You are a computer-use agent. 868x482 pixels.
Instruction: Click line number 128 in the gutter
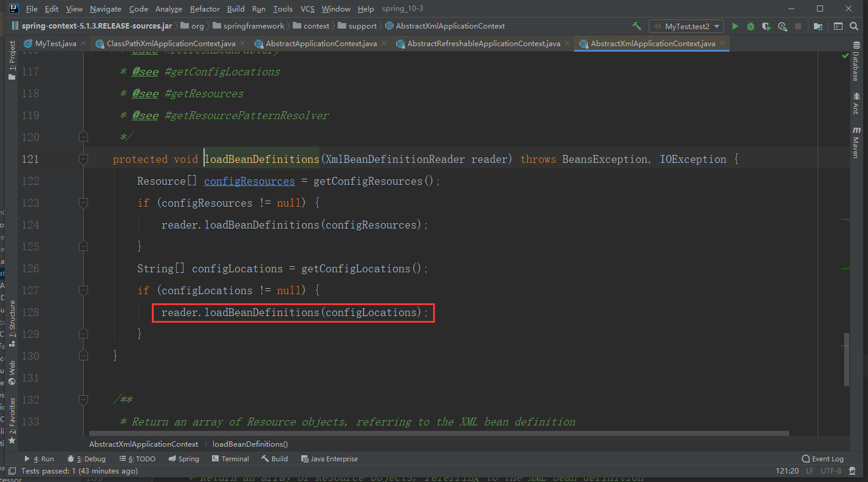30,312
